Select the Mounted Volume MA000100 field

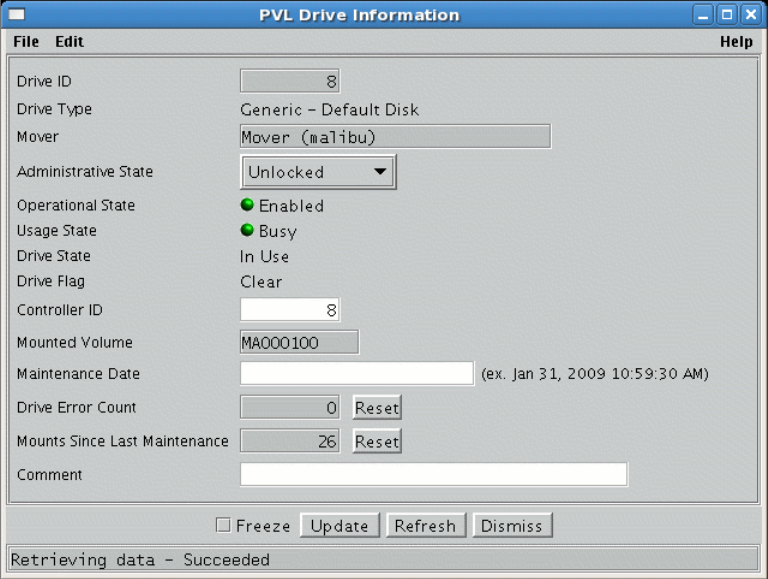(x=299, y=343)
